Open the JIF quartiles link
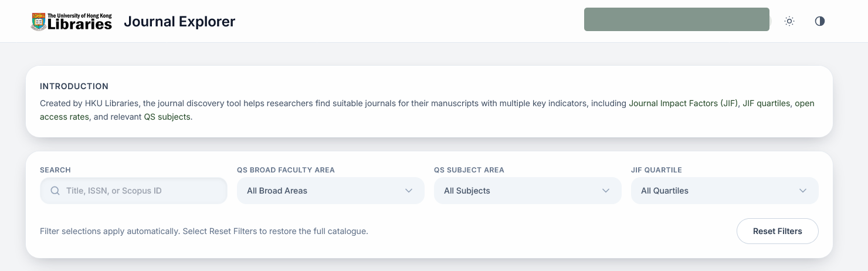This screenshot has width=868, height=271. click(767, 103)
